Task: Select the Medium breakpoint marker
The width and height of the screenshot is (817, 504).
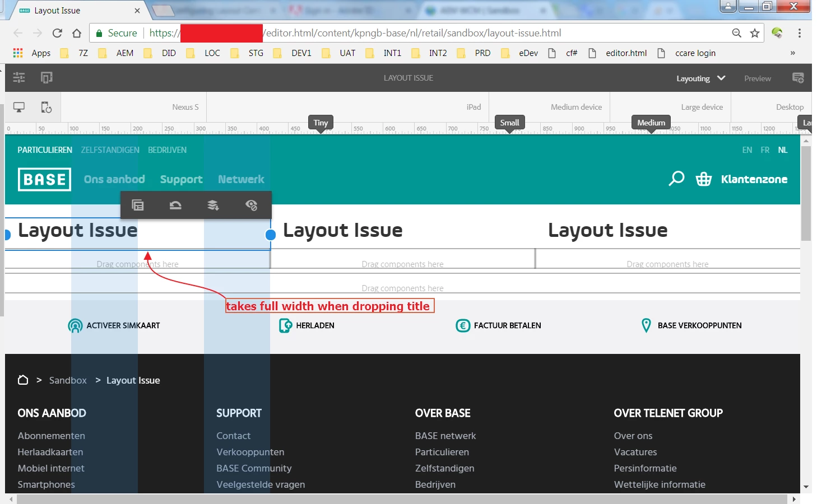Action: pyautogui.click(x=651, y=123)
